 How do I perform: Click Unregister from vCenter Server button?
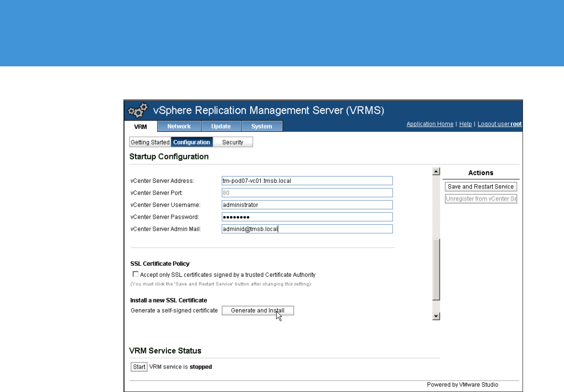point(481,199)
